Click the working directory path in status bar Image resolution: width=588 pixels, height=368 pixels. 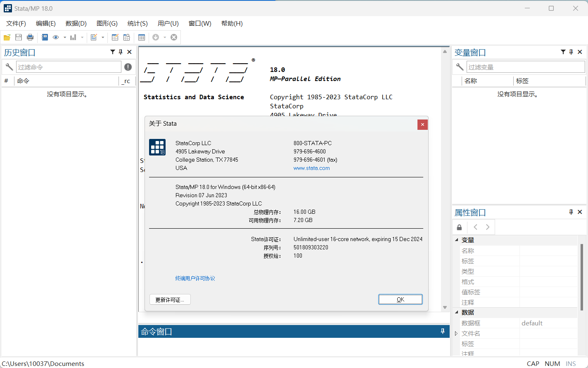point(43,363)
